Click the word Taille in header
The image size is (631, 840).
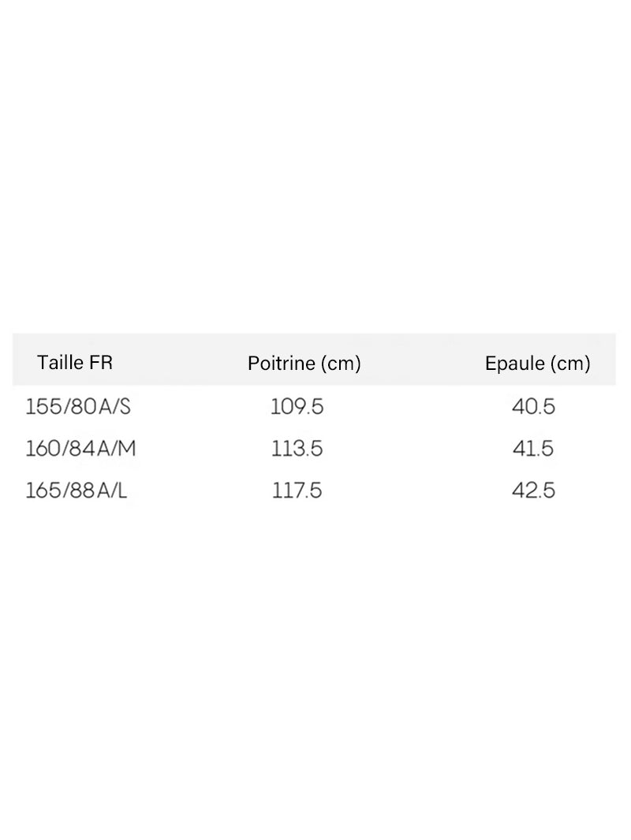tap(61, 363)
